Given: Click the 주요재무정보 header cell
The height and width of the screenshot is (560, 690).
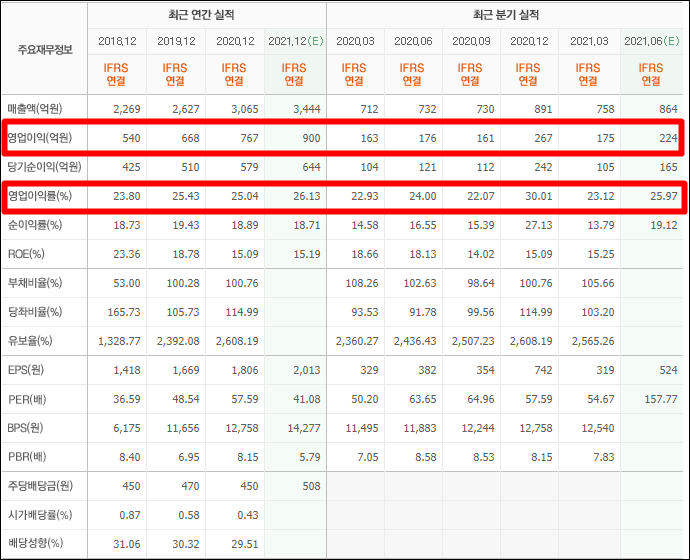Looking at the screenshot, I should pos(45,50).
